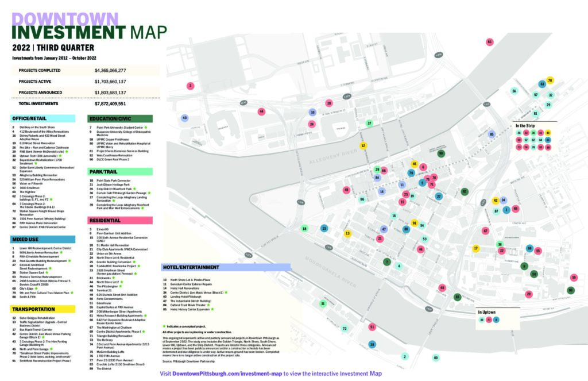Select map marker 10 near the stadium

point(312,112)
